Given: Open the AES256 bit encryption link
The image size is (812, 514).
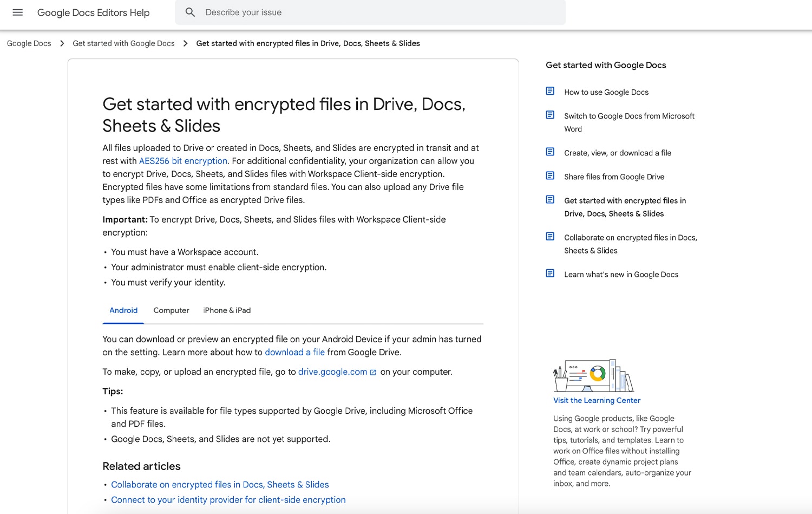Looking at the screenshot, I should [183, 161].
